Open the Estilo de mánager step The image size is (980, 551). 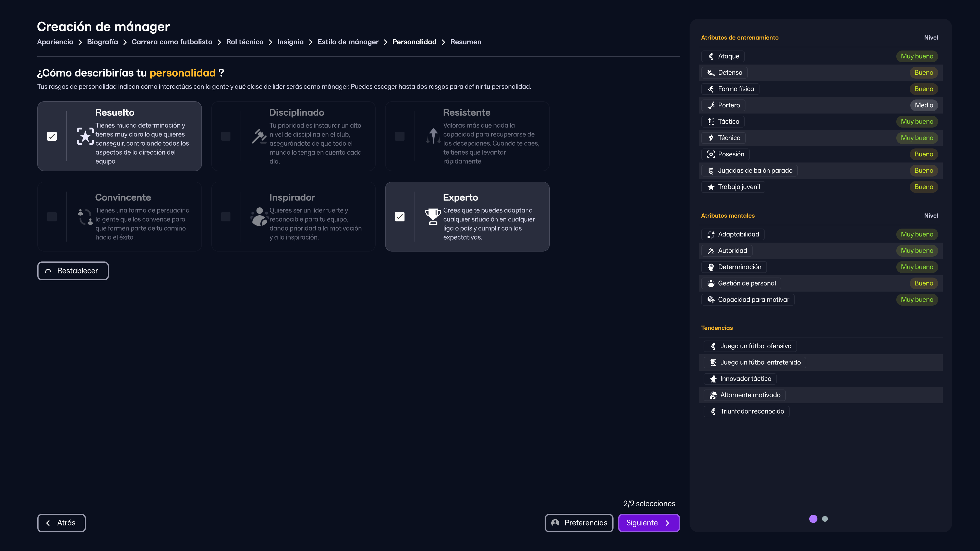[x=348, y=42]
